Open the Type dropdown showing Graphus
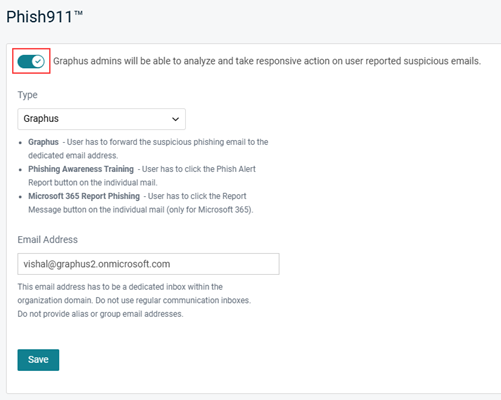 [x=101, y=119]
